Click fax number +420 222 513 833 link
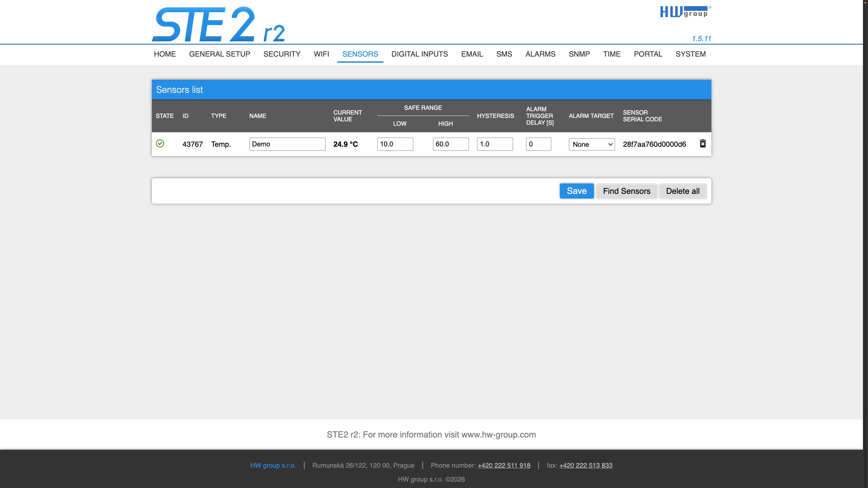The image size is (868, 488). click(x=586, y=465)
